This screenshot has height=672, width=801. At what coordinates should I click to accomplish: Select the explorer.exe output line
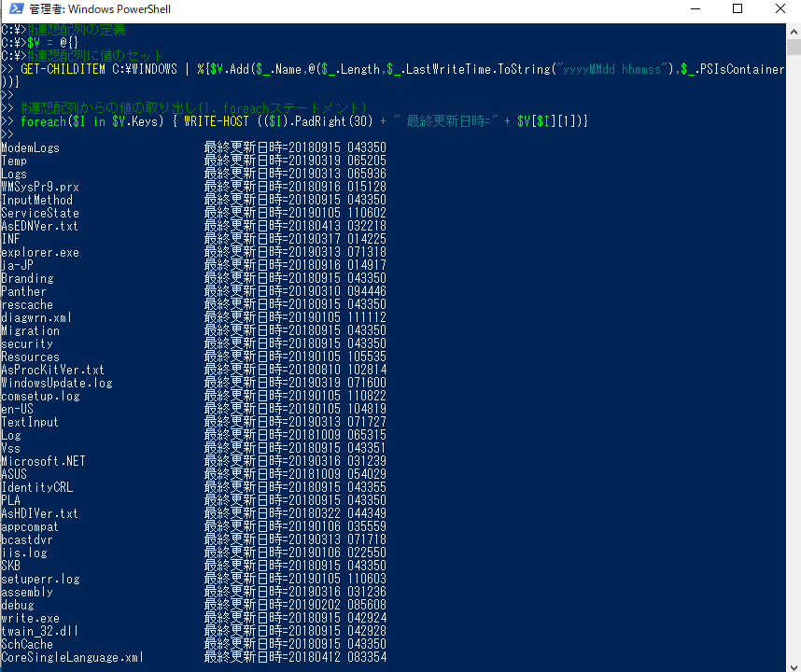tap(40, 252)
